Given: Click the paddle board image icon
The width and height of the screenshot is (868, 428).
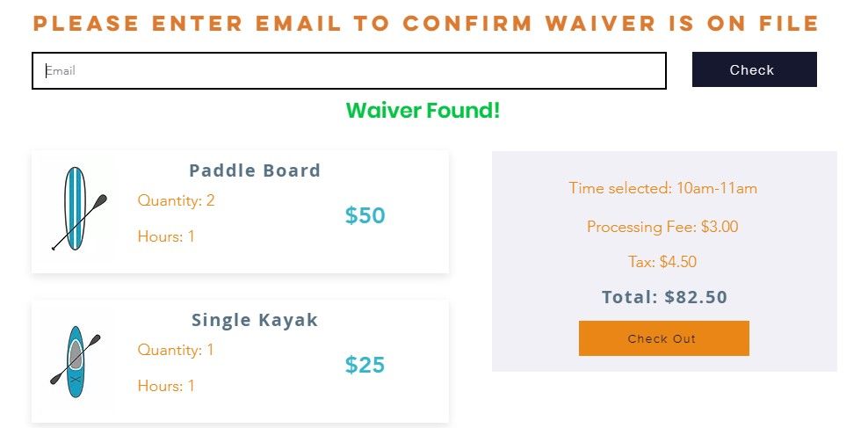Looking at the screenshot, I should (76, 209).
